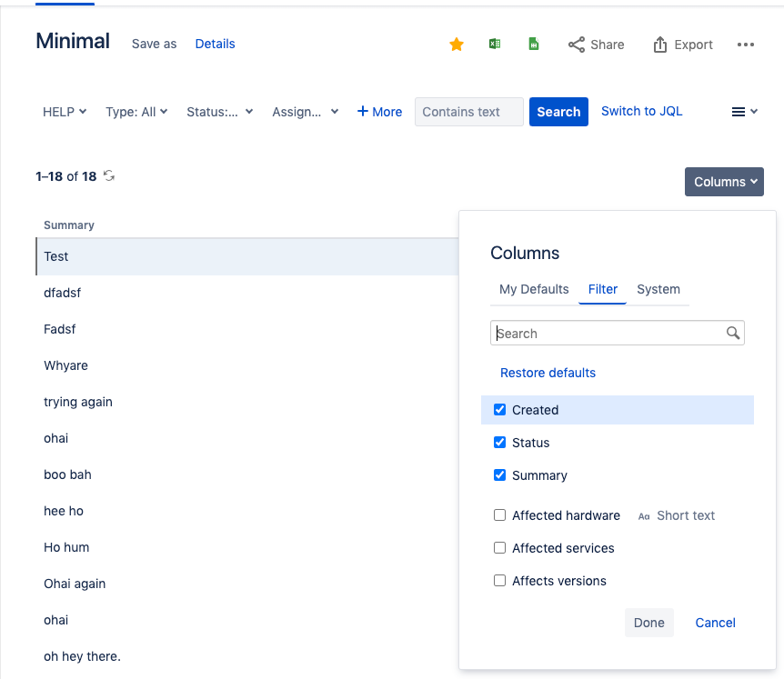784x679 pixels.
Task: Select the 'oh hey there.' issue row
Action: (247, 656)
